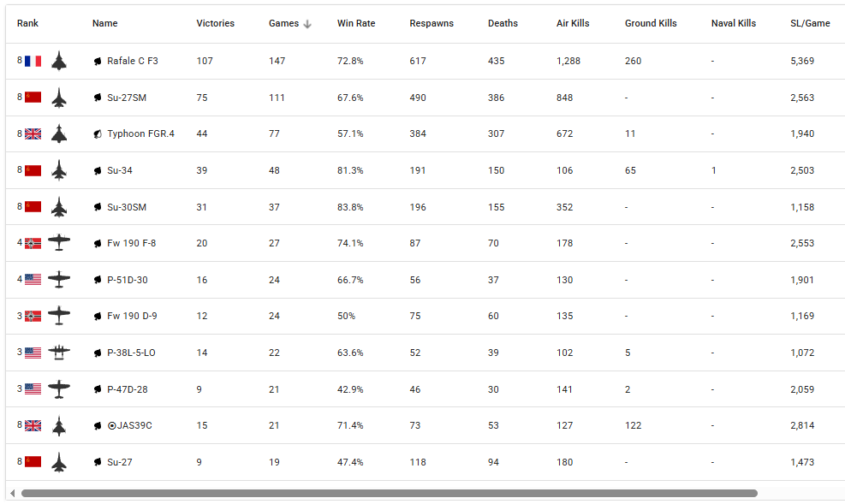Click the sort arrow next to Games
This screenshot has height=504, width=845.
click(307, 24)
